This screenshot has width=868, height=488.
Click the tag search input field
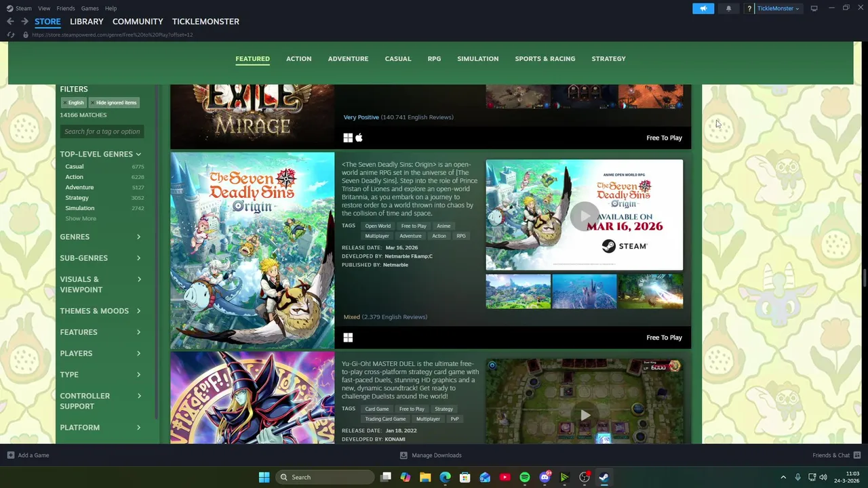(102, 131)
